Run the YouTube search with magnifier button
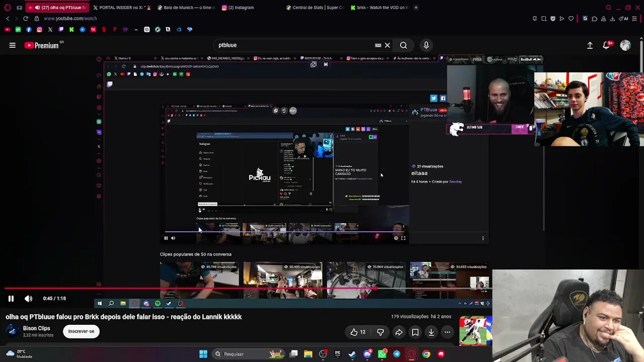This screenshot has height=362, width=644. (x=404, y=45)
